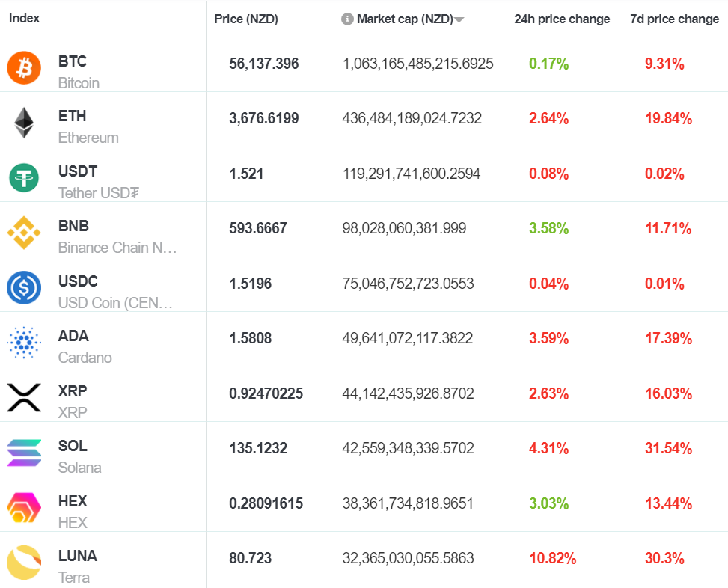The image size is (728, 588).
Task: Sort by 7d price change header
Action: tap(674, 19)
